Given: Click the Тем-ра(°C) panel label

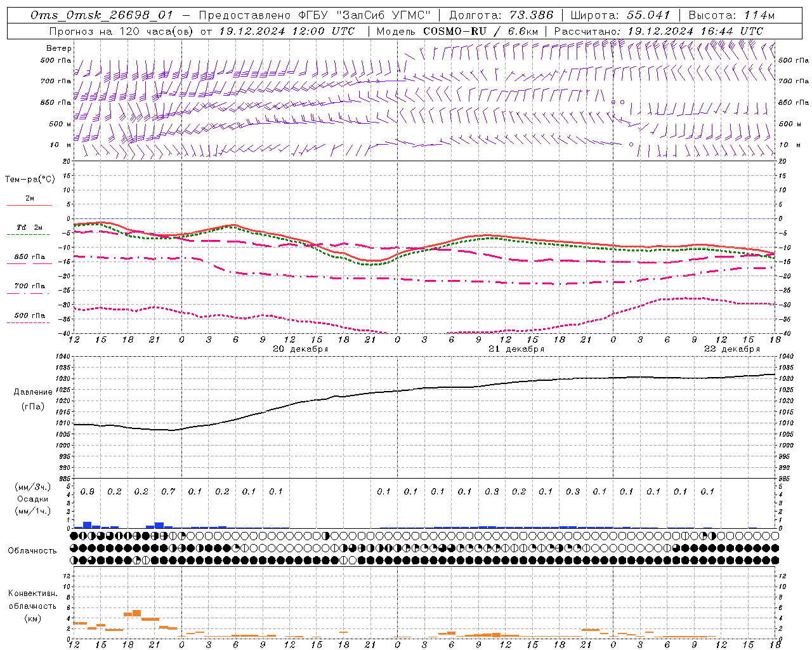Looking at the screenshot, I should pos(30,180).
